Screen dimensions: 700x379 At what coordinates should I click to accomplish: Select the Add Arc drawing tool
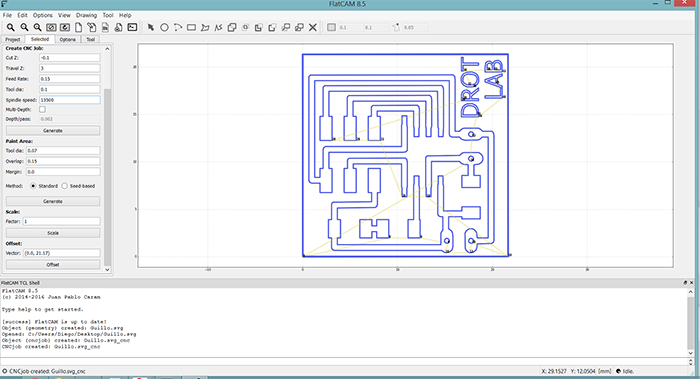coord(178,27)
